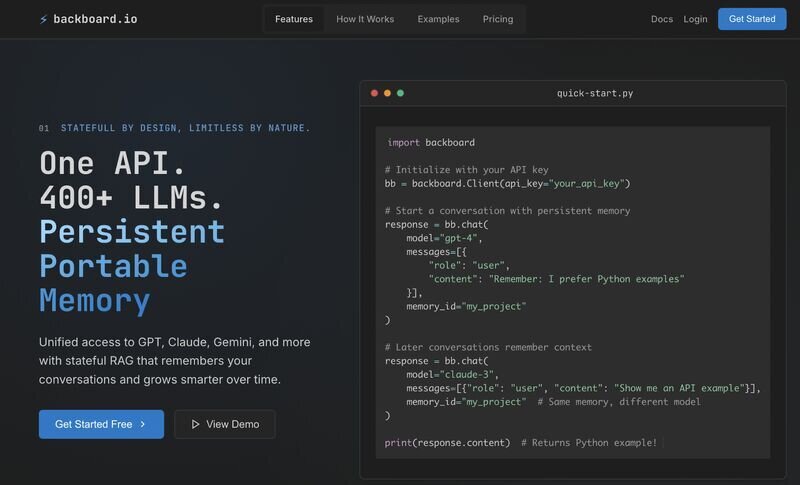Click the red dot in the code window
This screenshot has height=485, width=800.
coord(375,93)
